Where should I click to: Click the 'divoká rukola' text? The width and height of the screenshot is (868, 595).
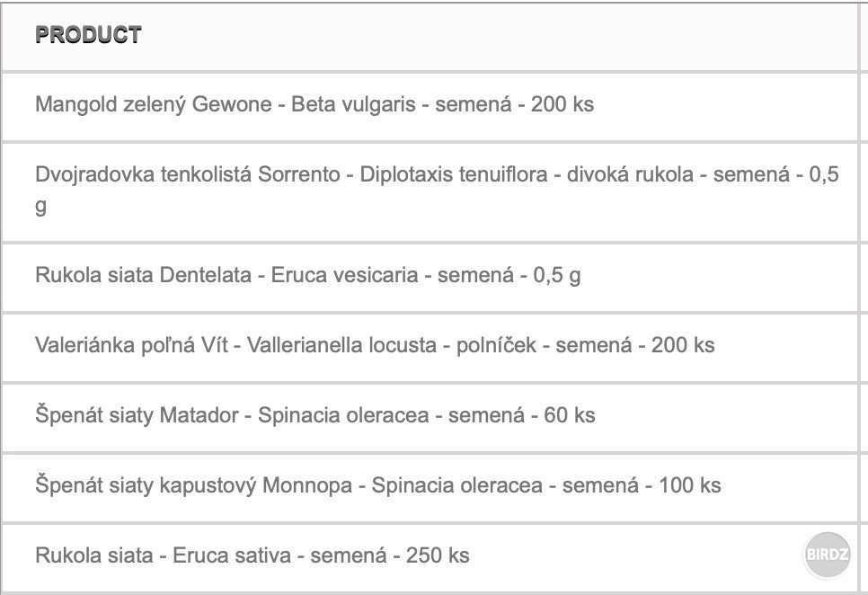(630, 174)
